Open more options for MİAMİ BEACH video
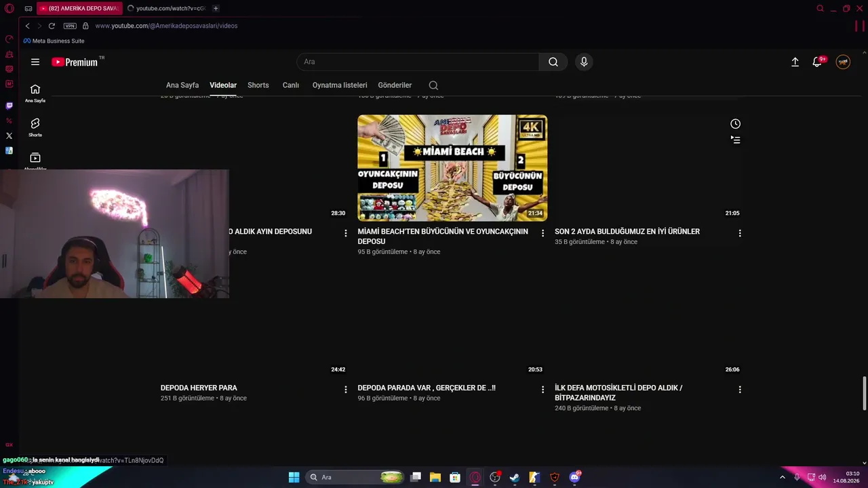Image resolution: width=868 pixels, height=488 pixels. pyautogui.click(x=542, y=233)
